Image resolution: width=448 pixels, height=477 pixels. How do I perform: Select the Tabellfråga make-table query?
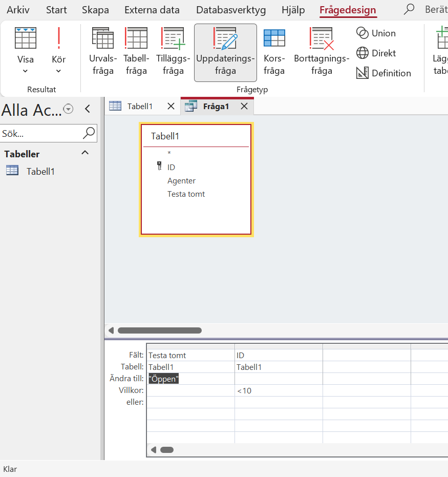pos(136,51)
